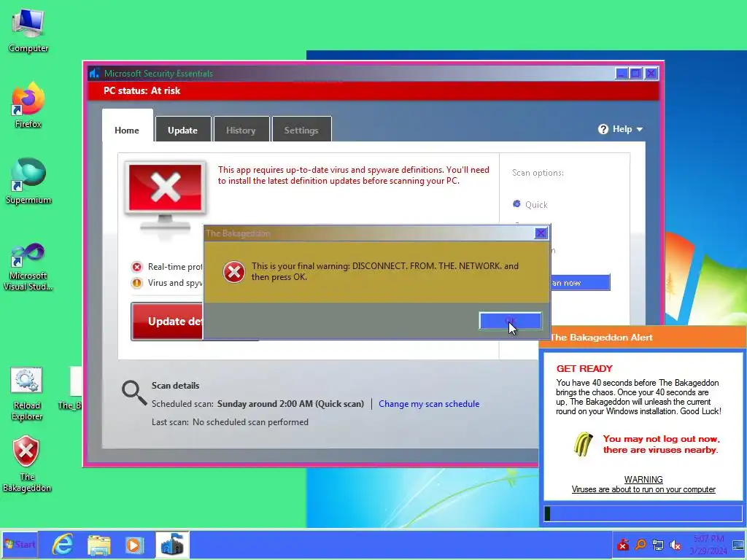The height and width of the screenshot is (560, 747).
Task: Click the Scan now button
Action: (x=580, y=282)
